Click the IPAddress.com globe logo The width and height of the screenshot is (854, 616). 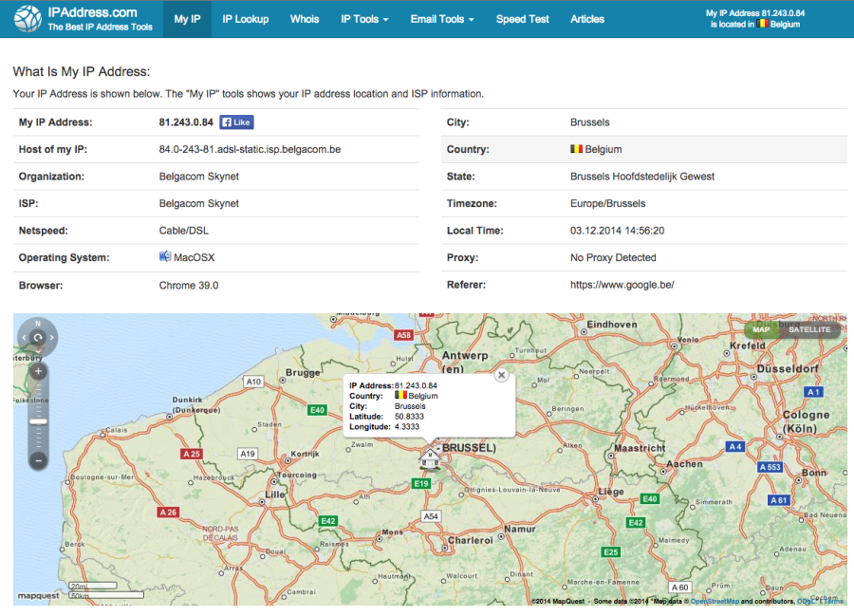(28, 18)
